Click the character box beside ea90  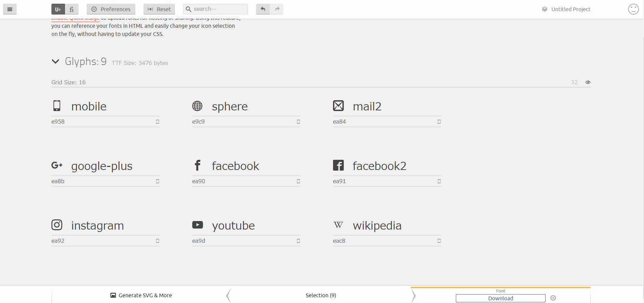(298, 181)
